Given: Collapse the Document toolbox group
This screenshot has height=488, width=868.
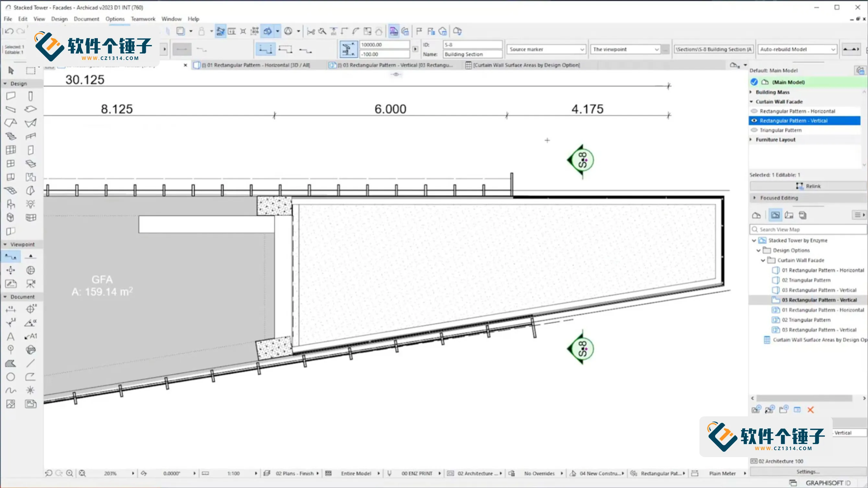Looking at the screenshot, I should [x=5, y=297].
